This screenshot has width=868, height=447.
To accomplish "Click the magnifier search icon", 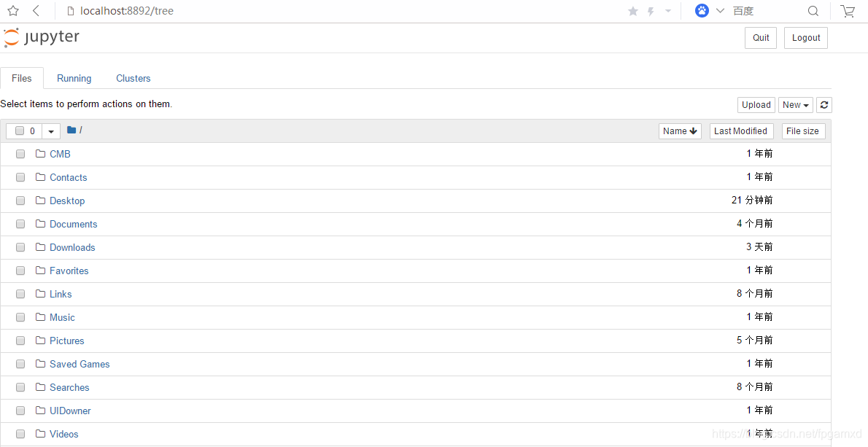I will pos(813,11).
